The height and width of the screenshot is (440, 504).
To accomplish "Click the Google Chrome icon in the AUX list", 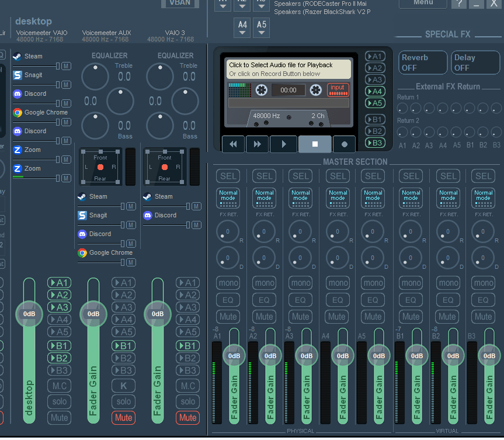I will 82,253.
